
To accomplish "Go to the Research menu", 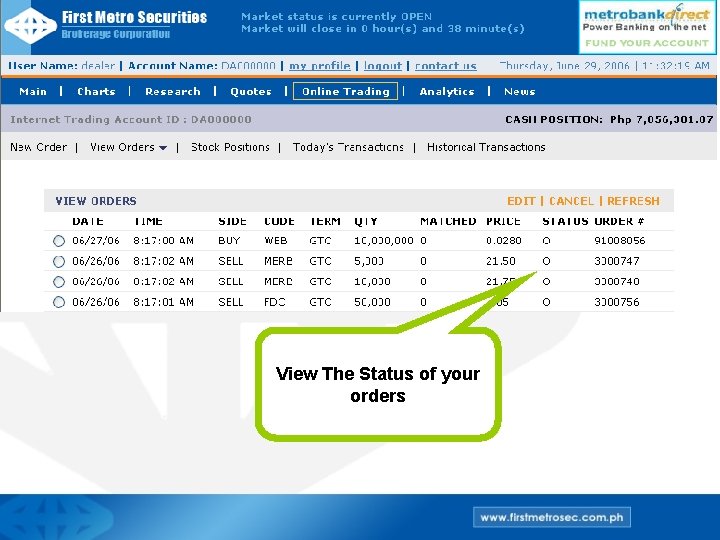I will (x=173, y=91).
